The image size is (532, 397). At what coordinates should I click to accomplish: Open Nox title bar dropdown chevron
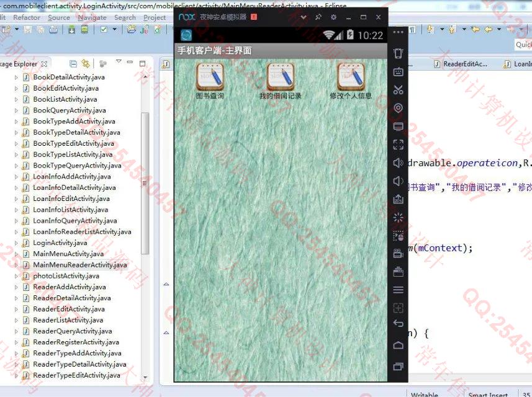[x=304, y=17]
